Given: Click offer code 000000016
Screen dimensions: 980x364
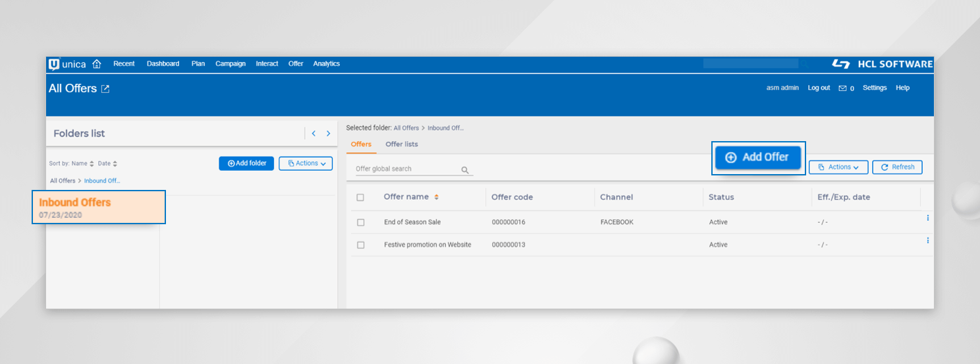Looking at the screenshot, I should click(508, 222).
